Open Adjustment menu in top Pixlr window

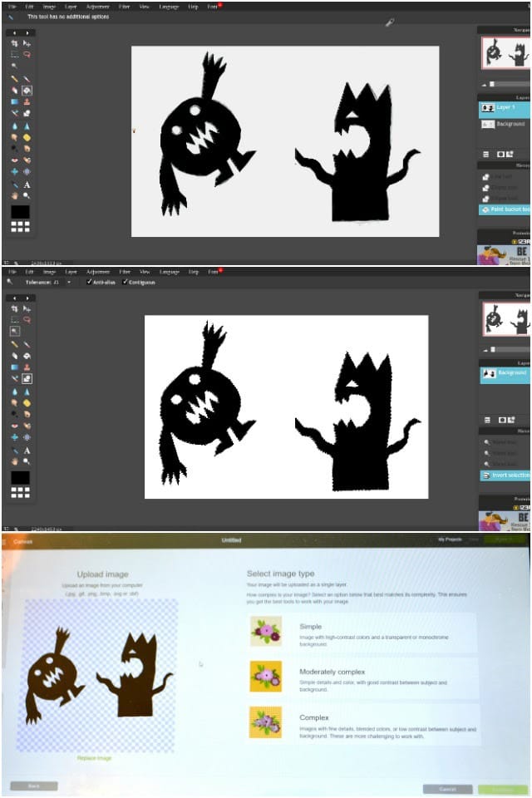98,7
